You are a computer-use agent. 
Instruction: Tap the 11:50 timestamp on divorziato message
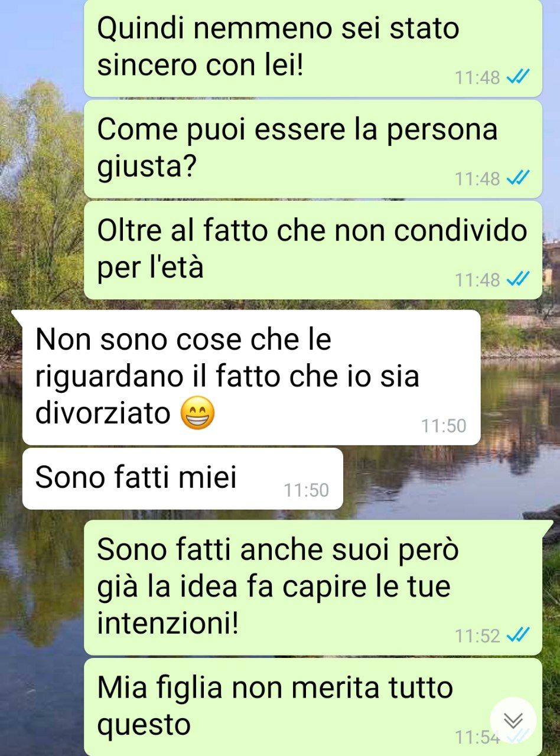tap(444, 426)
